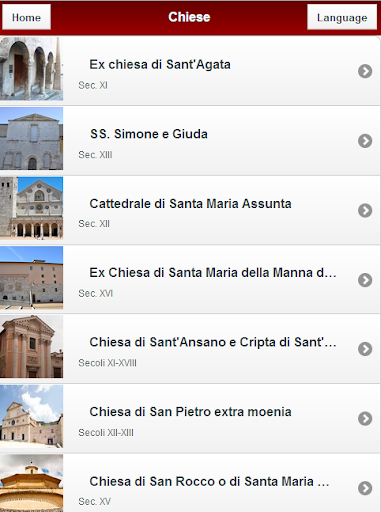
Task: Select Ex chiesa di Sant'Agata list entry
Action: (x=190, y=71)
